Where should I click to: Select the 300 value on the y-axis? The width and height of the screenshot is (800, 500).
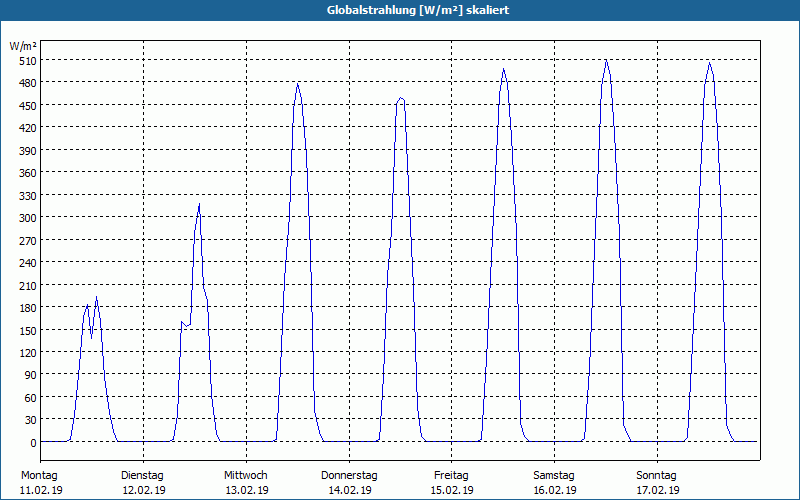(27, 217)
